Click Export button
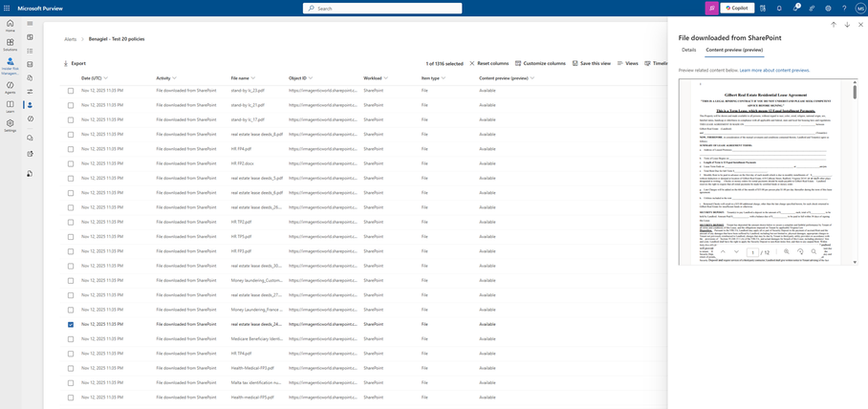This screenshot has width=868, height=409. 75,64
